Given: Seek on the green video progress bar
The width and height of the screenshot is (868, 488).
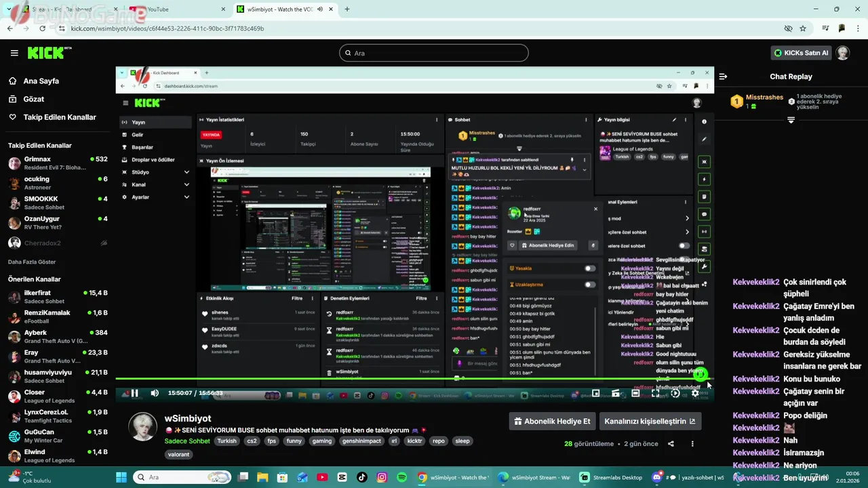Looking at the screenshot, I should click(414, 379).
